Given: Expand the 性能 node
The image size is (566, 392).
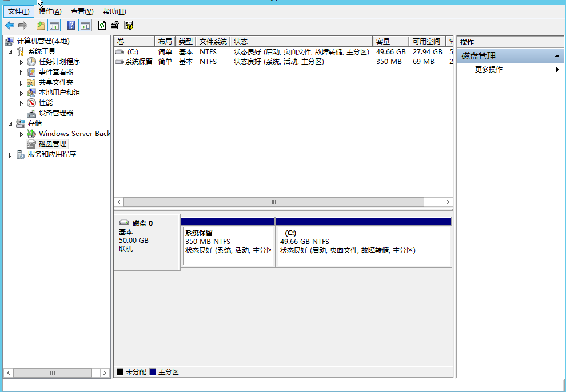Looking at the screenshot, I should 21,103.
